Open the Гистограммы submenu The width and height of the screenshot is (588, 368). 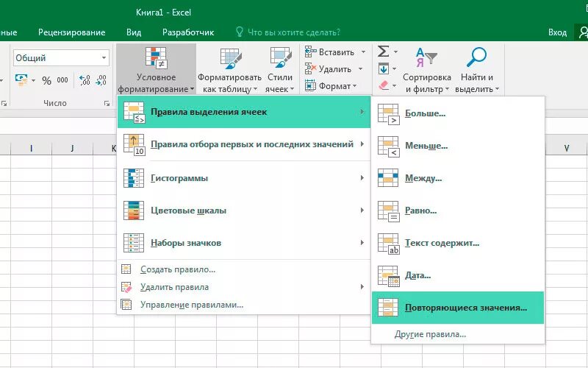pos(244,178)
